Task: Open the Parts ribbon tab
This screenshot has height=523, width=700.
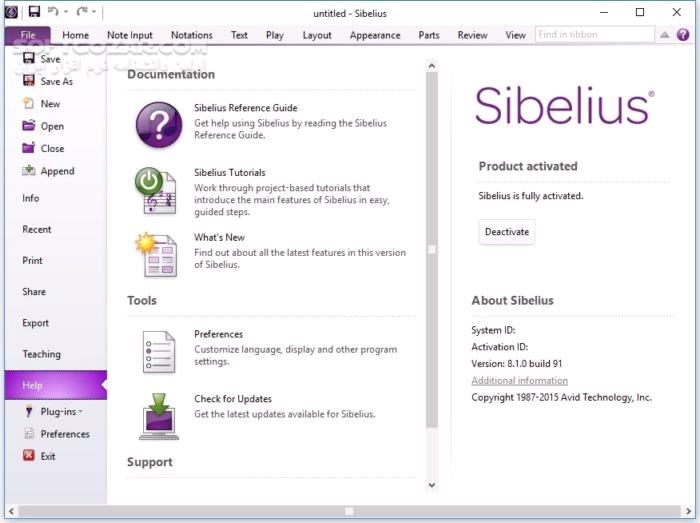Action: tap(429, 35)
